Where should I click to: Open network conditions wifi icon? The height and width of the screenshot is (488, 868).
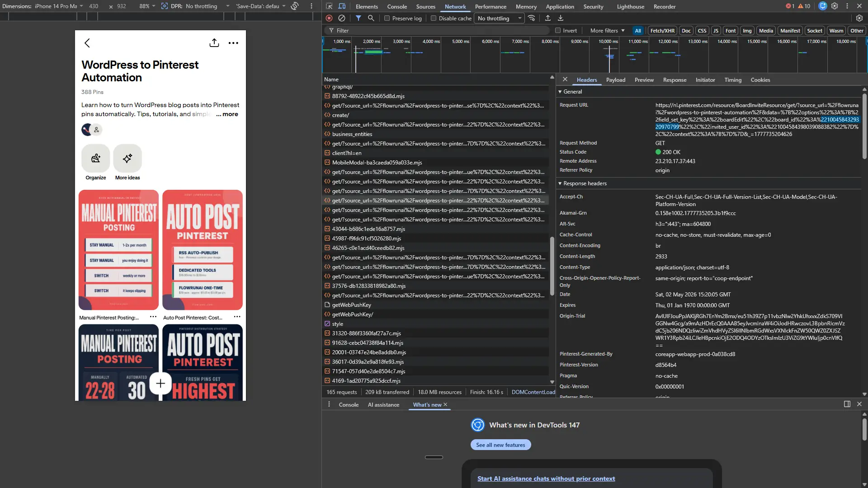tap(532, 18)
